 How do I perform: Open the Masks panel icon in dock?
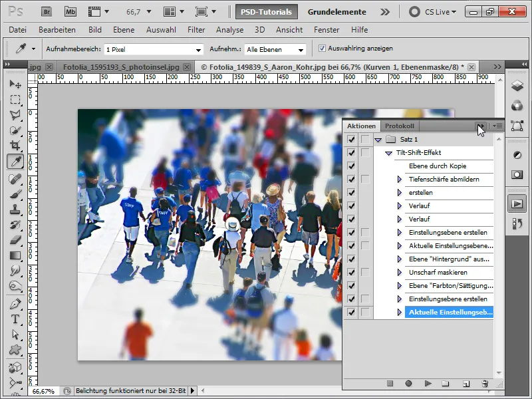click(517, 175)
